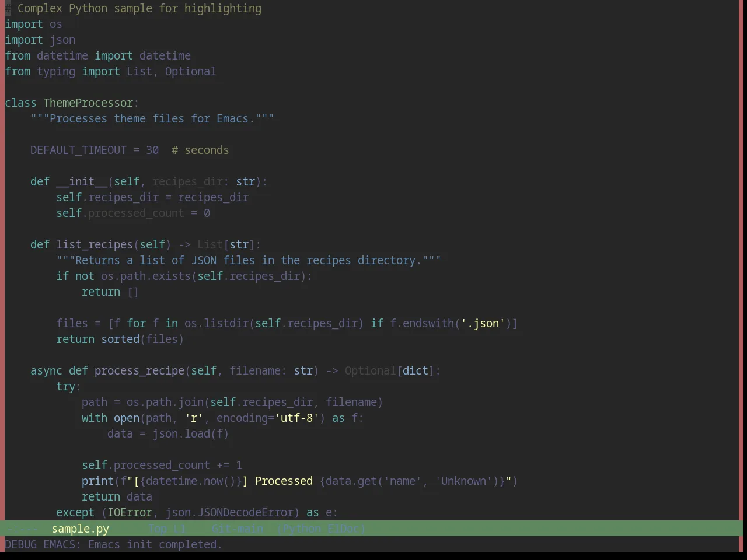Click 'IOError' in the except clause
The image size is (747, 560).
point(130,512)
